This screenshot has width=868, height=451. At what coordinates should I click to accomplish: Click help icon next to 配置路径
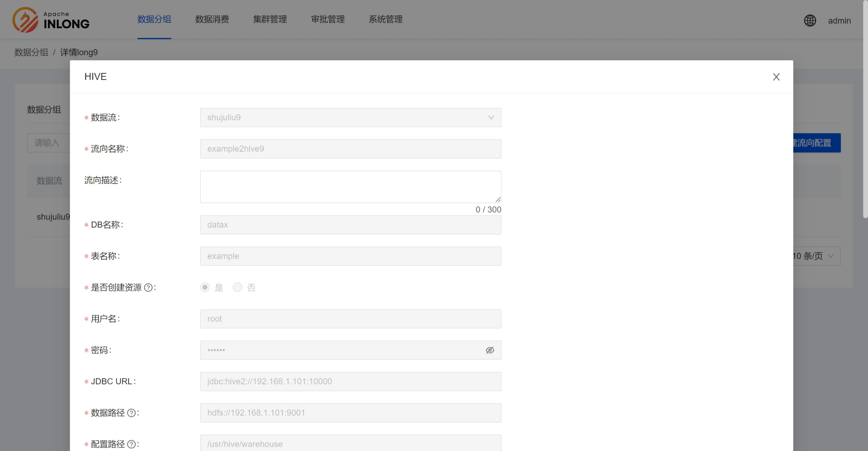point(131,444)
